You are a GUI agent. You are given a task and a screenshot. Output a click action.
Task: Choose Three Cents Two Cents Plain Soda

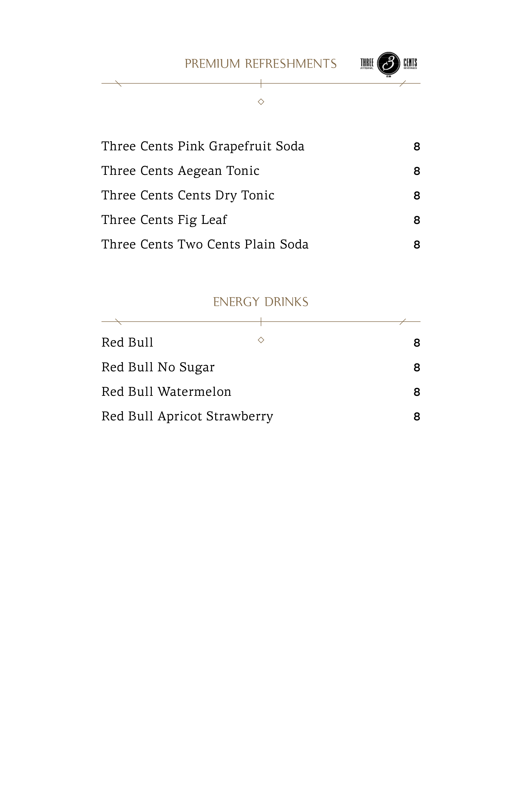pos(205,244)
